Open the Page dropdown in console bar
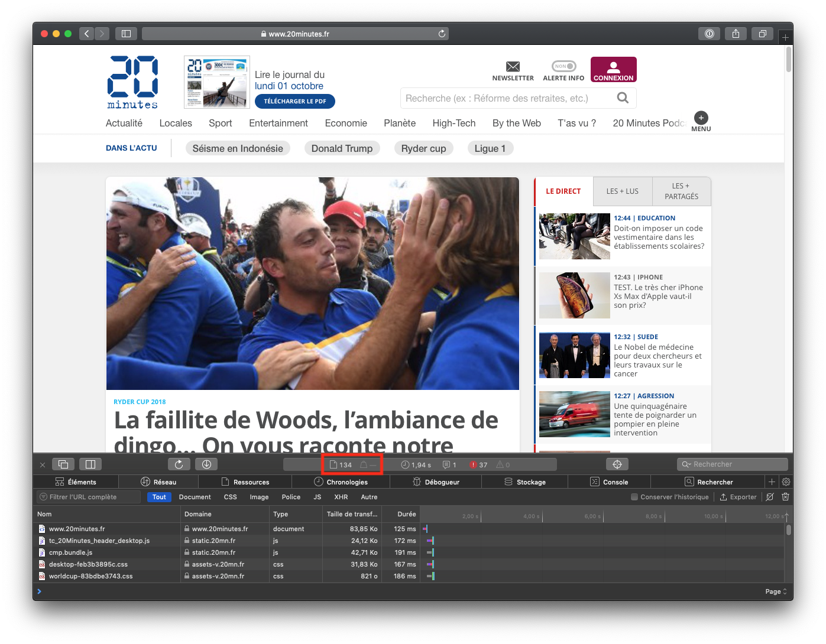The height and width of the screenshot is (644, 826). 776,591
